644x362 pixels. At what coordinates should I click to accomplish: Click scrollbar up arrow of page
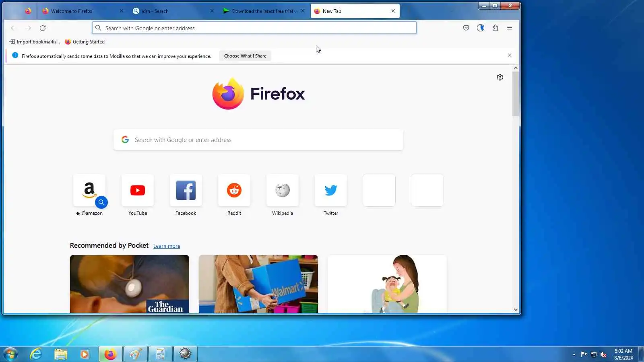(516, 68)
